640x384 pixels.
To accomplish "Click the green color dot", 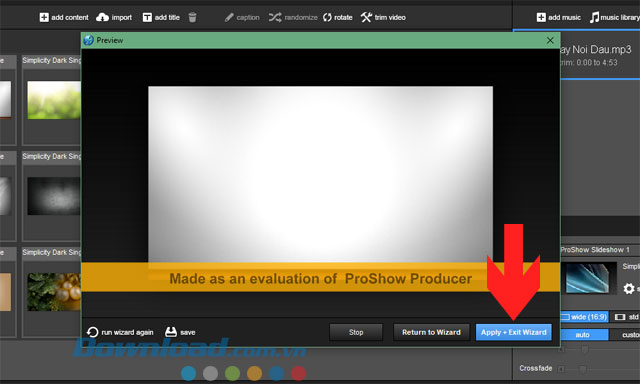I will (233, 373).
